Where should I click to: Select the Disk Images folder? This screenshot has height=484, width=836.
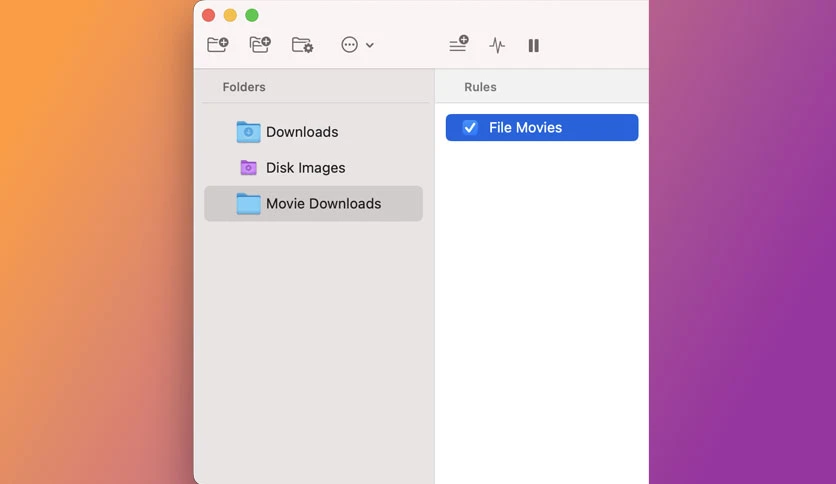pos(314,168)
